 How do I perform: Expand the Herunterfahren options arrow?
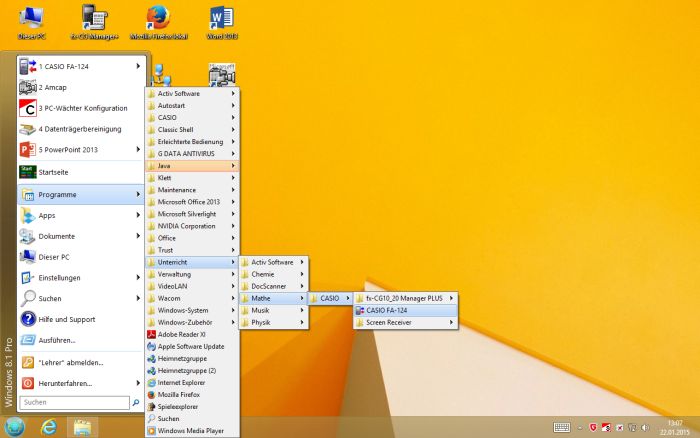click(x=138, y=383)
